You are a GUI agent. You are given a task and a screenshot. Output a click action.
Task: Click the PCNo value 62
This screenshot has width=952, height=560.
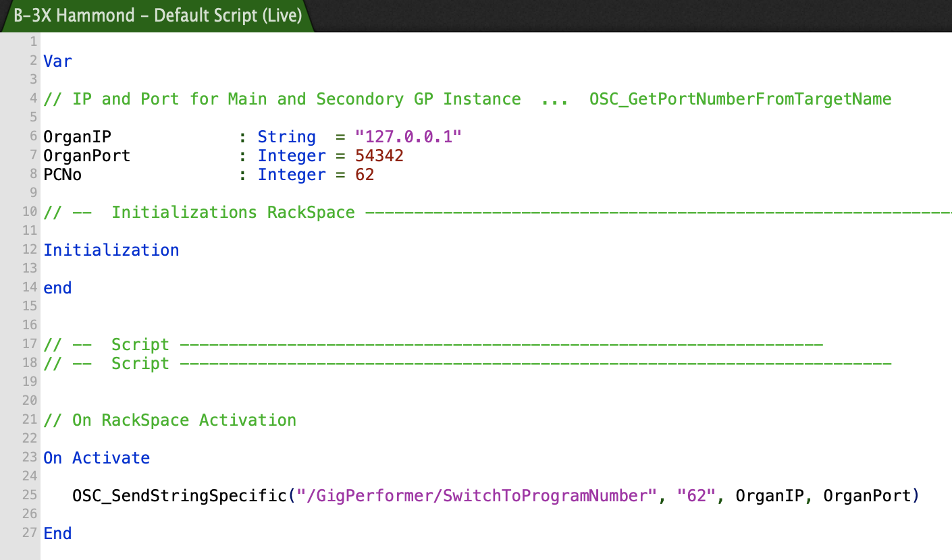coord(365,175)
